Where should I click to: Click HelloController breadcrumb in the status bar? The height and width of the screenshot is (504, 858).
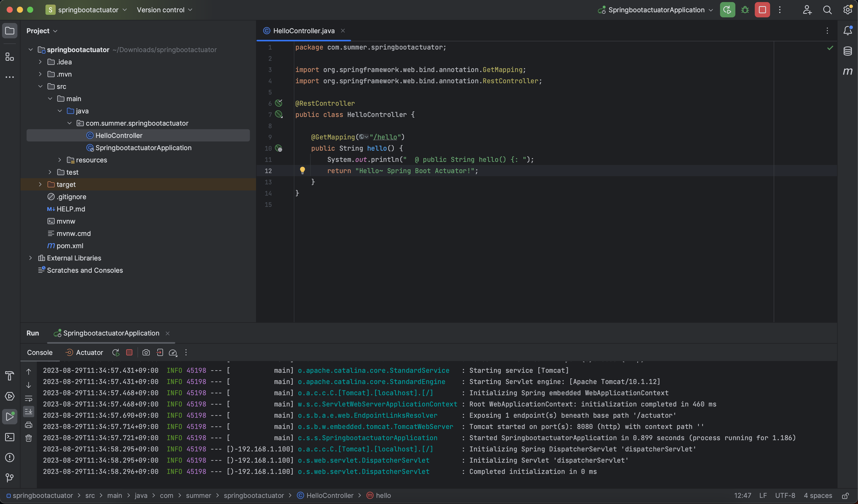click(325, 496)
